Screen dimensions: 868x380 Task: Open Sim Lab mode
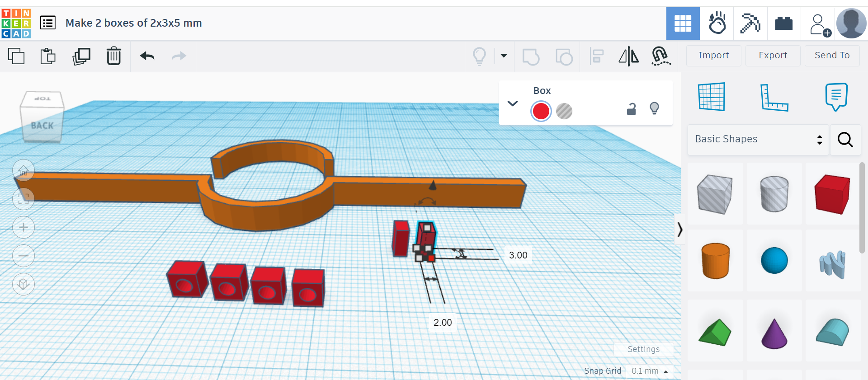[717, 23]
